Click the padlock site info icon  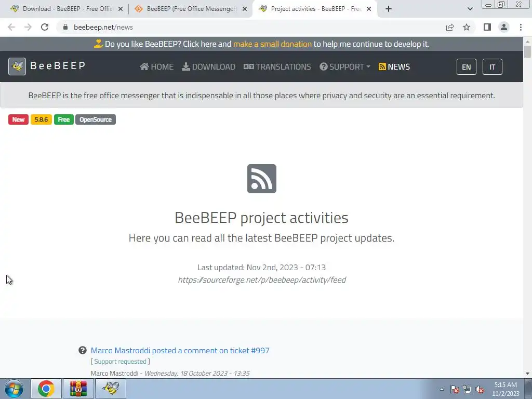click(65, 27)
